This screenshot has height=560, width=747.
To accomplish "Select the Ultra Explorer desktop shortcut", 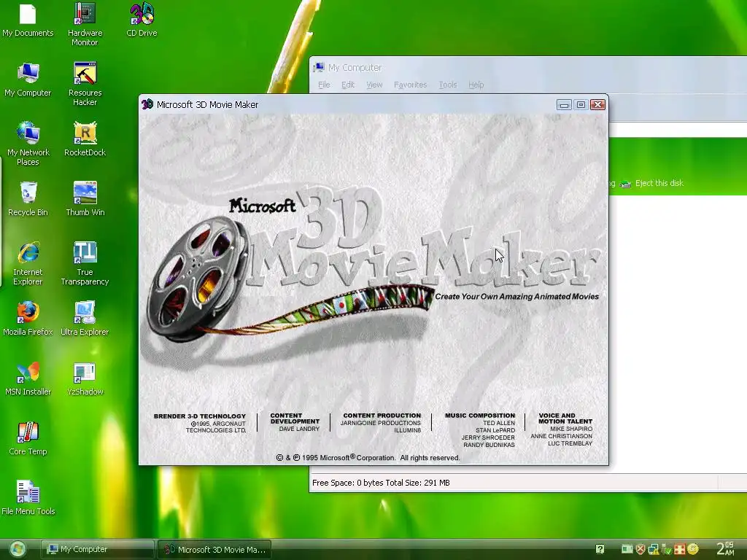I will click(x=85, y=319).
